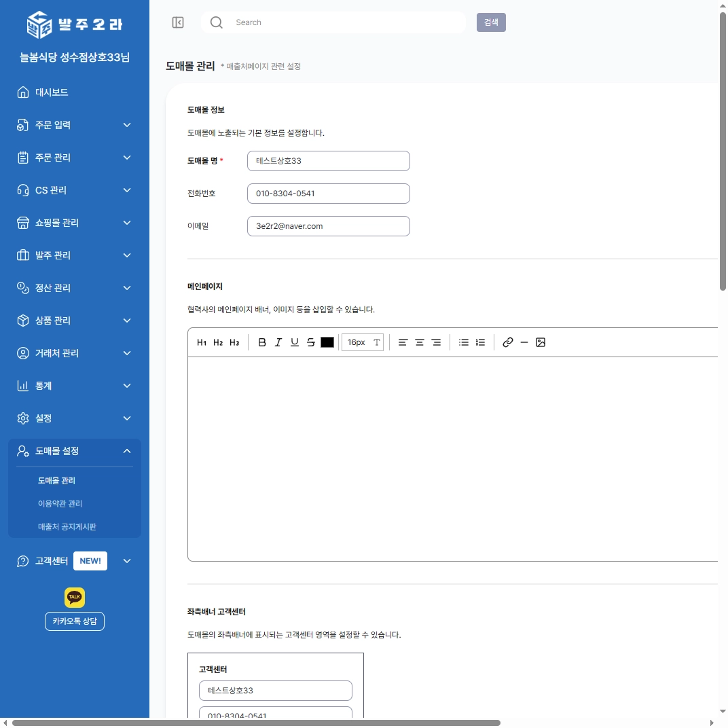Expand the 주문 관리 menu

[75, 158]
